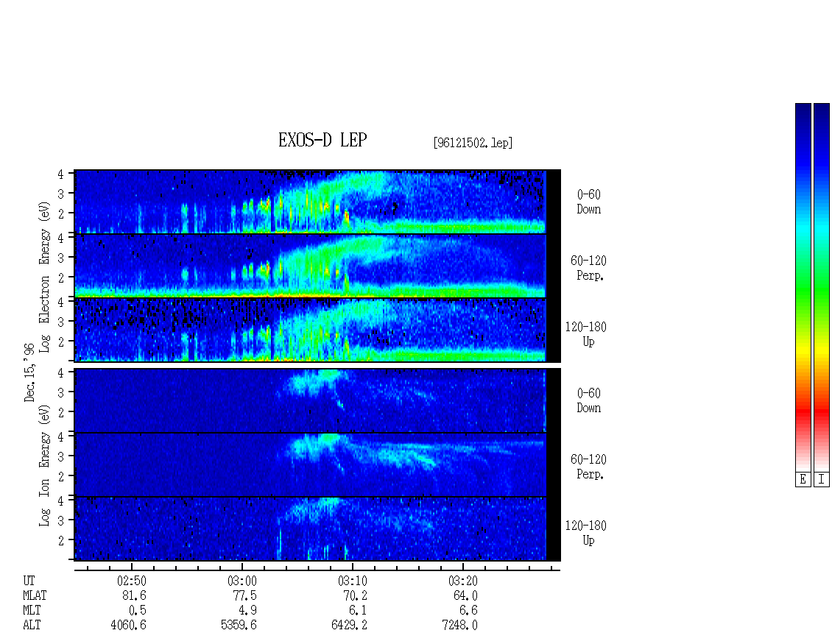Click the electron panel's 60-120 Perp. label
Screen dimensions: 832x644
click(588, 268)
